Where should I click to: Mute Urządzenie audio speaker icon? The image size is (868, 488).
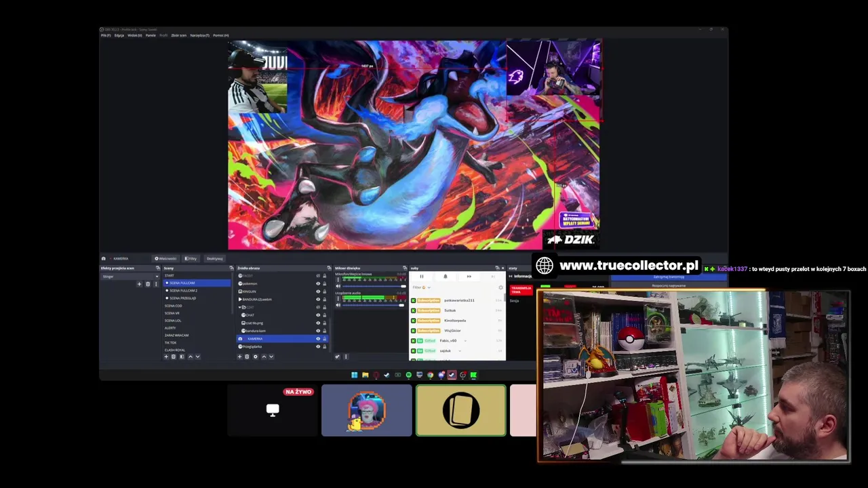tap(338, 305)
